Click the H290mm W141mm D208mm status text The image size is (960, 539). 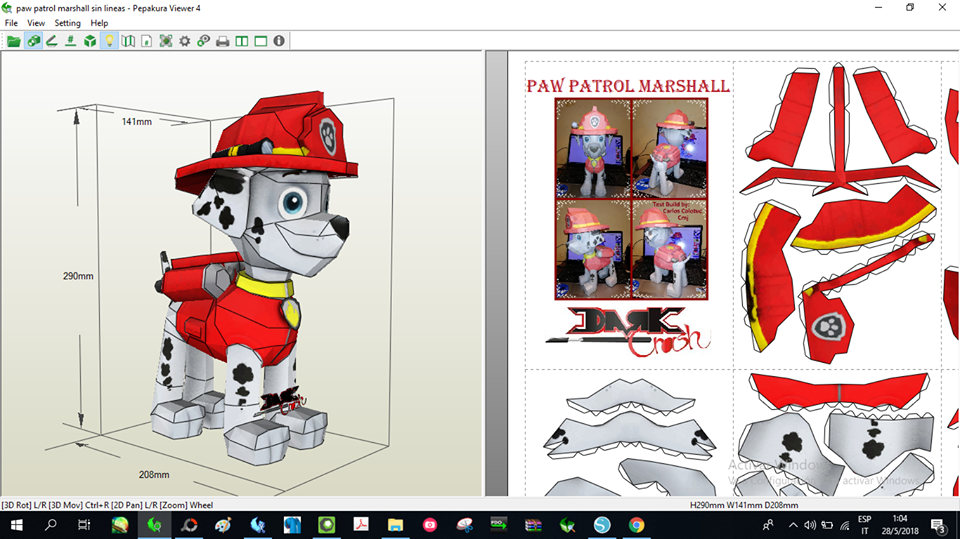[744, 505]
